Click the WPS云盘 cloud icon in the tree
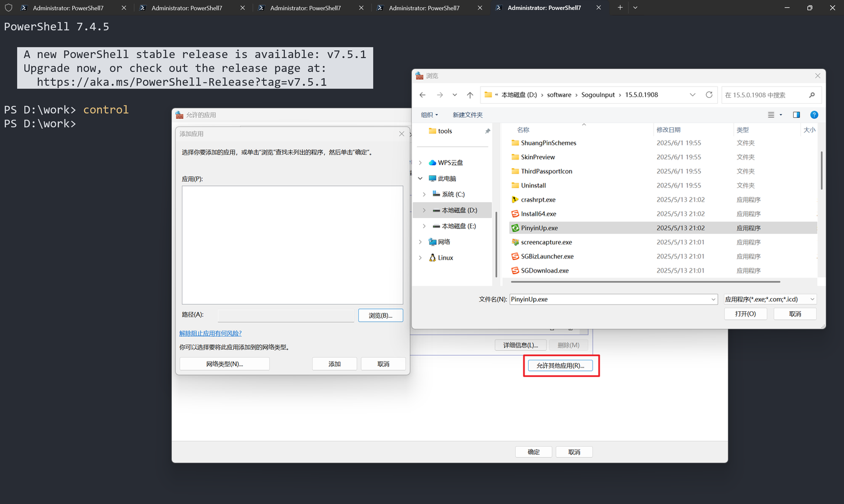 tap(433, 163)
